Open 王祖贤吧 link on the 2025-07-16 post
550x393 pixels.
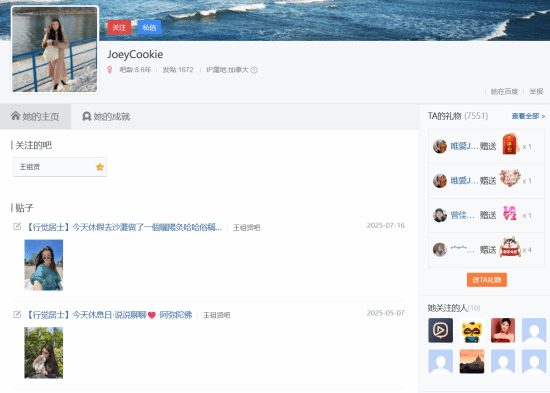coord(247,228)
